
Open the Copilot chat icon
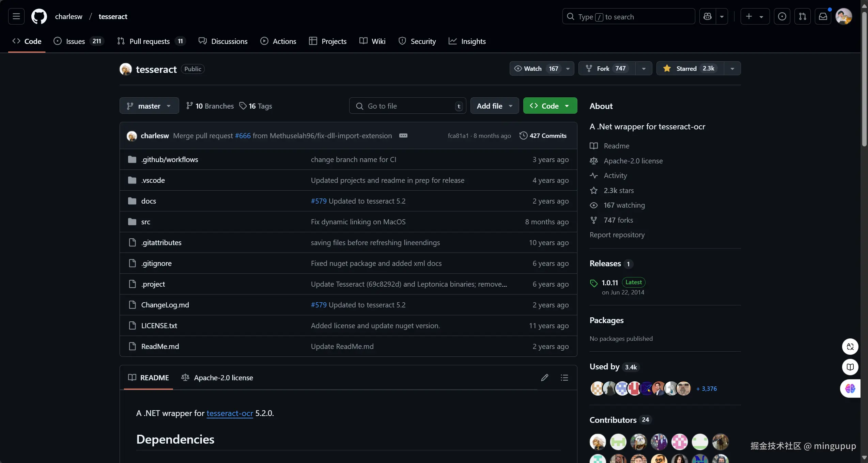708,16
